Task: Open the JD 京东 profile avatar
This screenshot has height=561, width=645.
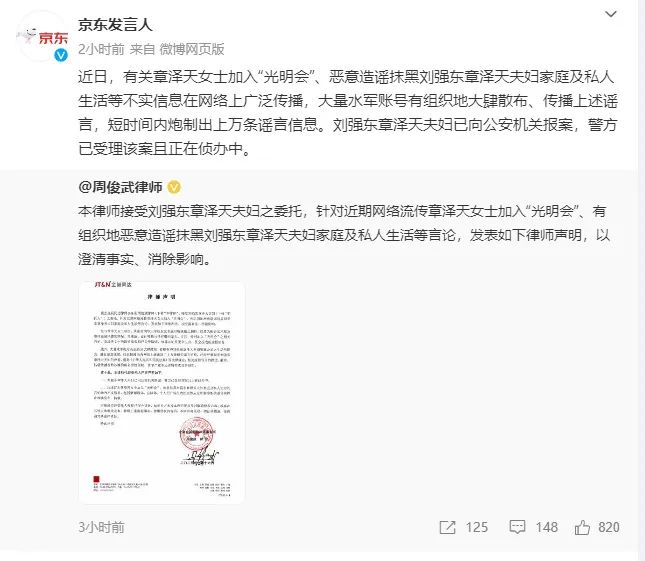Action: pyautogui.click(x=42, y=37)
